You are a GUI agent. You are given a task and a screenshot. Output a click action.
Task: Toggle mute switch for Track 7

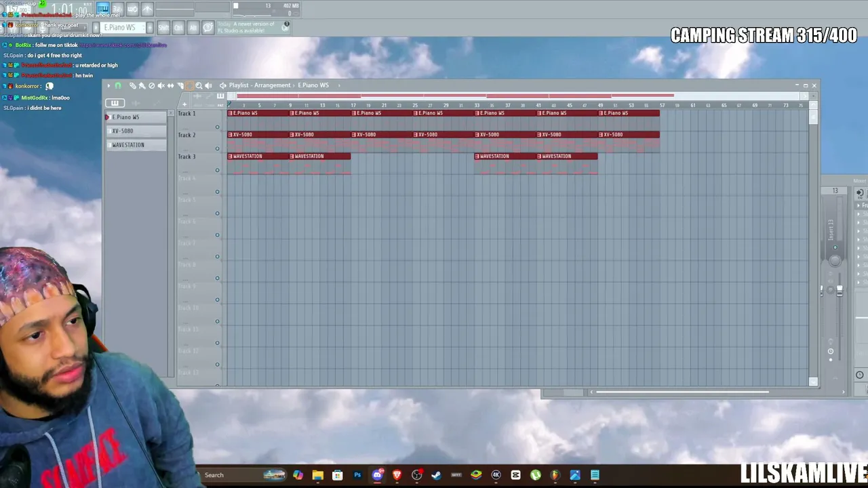218,257
